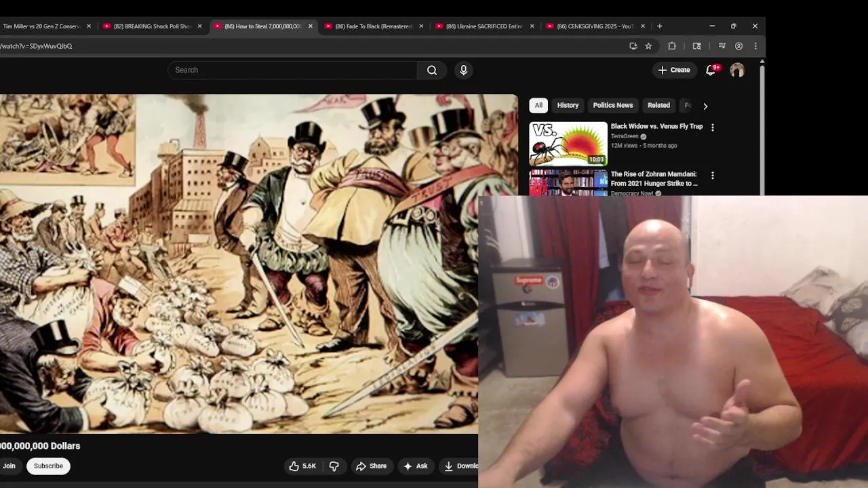This screenshot has height=488, width=868.
Task: Bookmark this page with star icon
Action: [648, 46]
